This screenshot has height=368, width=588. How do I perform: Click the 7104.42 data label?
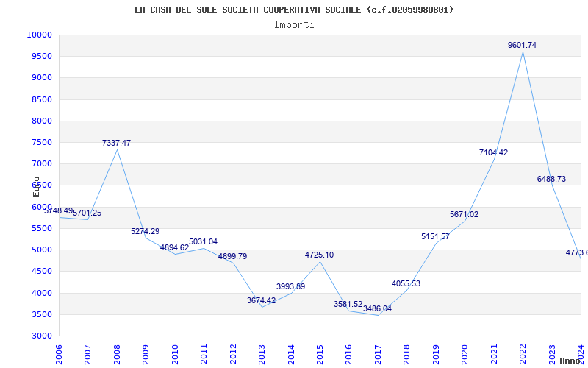(x=493, y=153)
